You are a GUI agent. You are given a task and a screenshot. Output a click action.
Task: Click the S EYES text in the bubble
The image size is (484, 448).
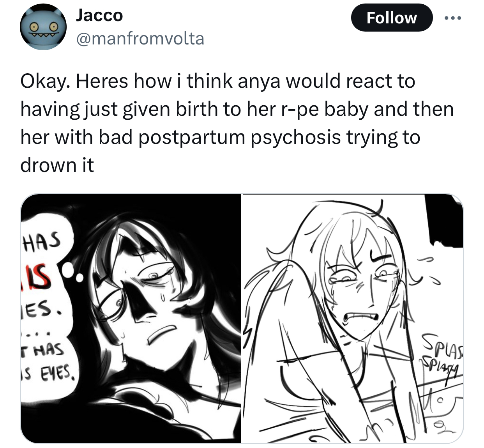tap(50, 372)
